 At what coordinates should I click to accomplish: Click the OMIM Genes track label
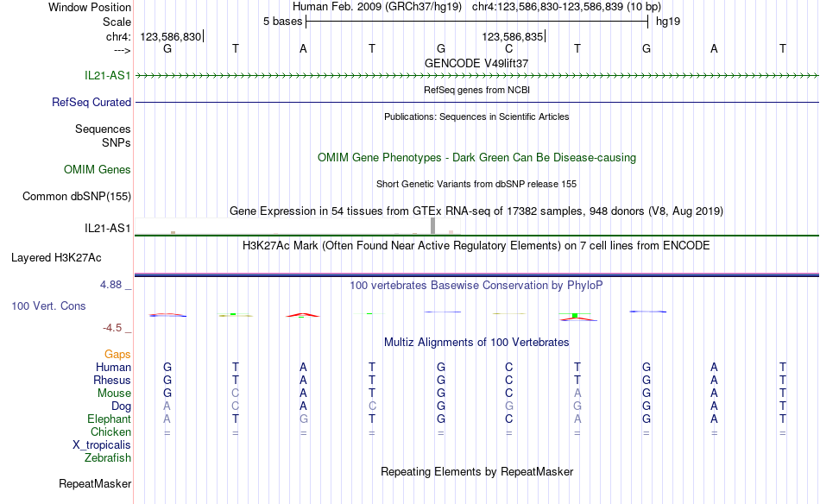[x=98, y=170]
